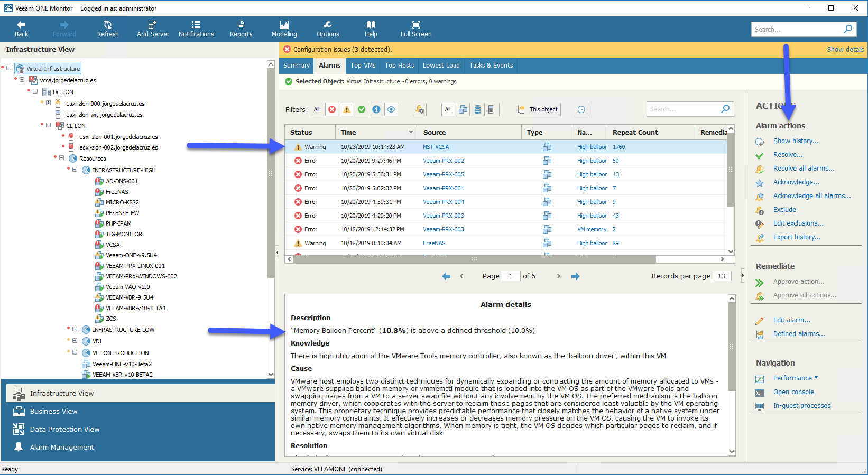Image resolution: width=868 pixels, height=475 pixels.
Task: Click Acknowledge... alarm action
Action: pos(796,182)
